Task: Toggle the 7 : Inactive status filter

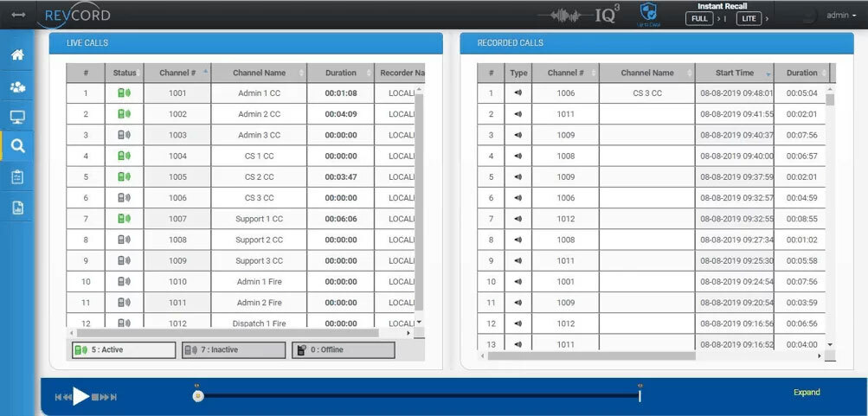Action: pos(233,350)
